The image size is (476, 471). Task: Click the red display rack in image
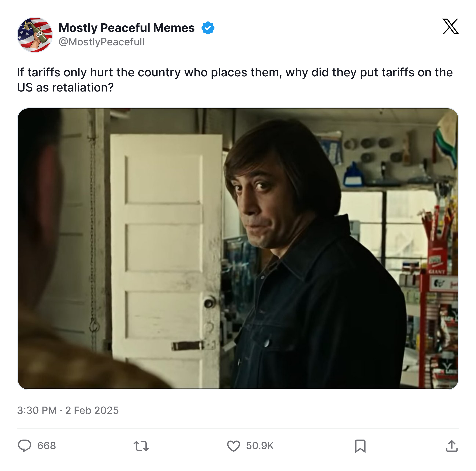pyautogui.click(x=439, y=296)
